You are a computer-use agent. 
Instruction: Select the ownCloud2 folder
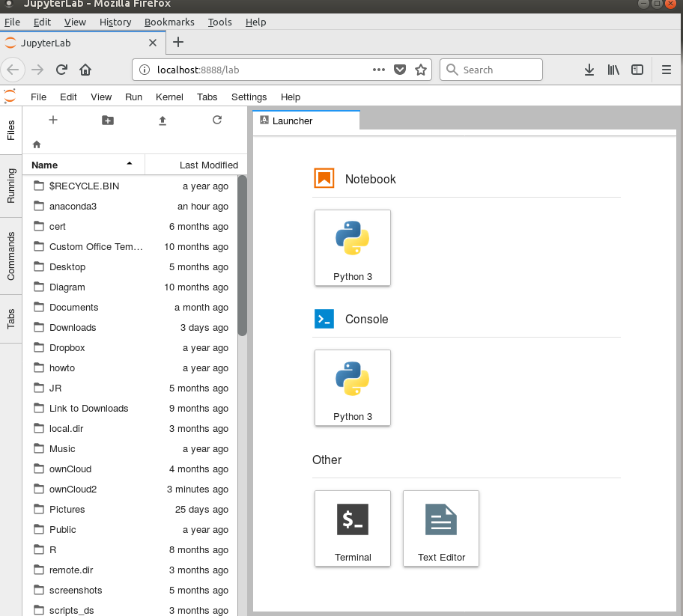[130, 490]
